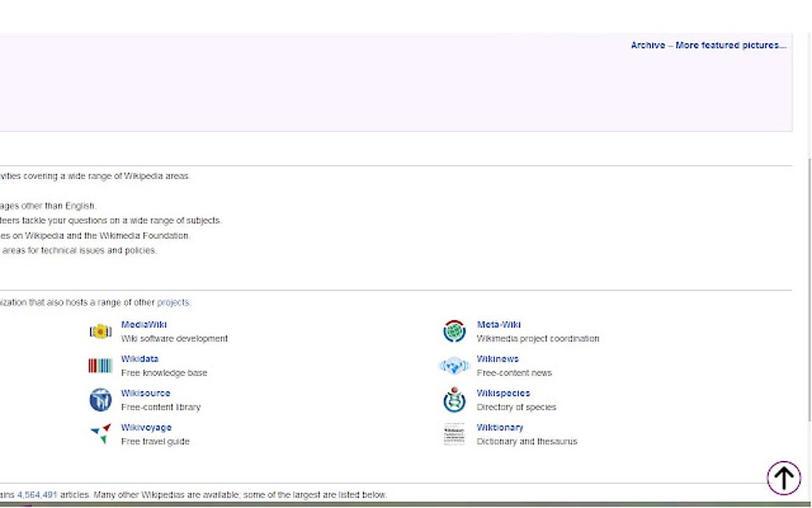Open the Wikisource text link
812x508 pixels.
pos(145,393)
